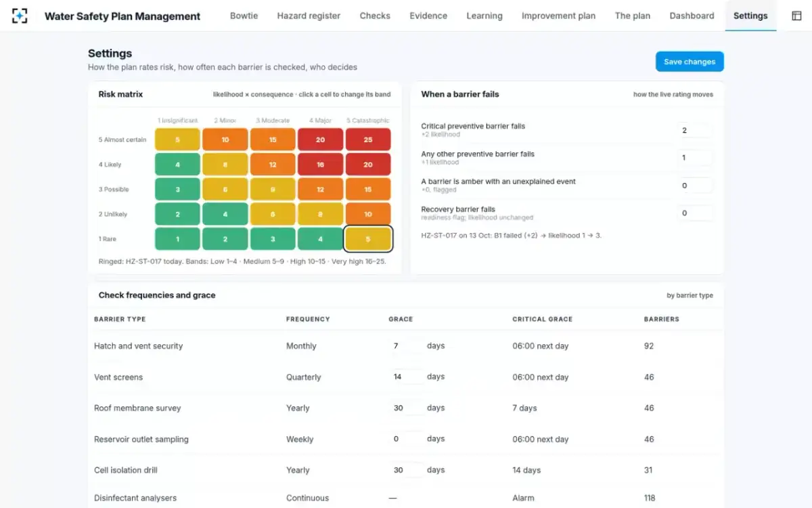812x508 pixels.
Task: Click the Water Safety Plan app logo
Action: pyautogui.click(x=20, y=16)
